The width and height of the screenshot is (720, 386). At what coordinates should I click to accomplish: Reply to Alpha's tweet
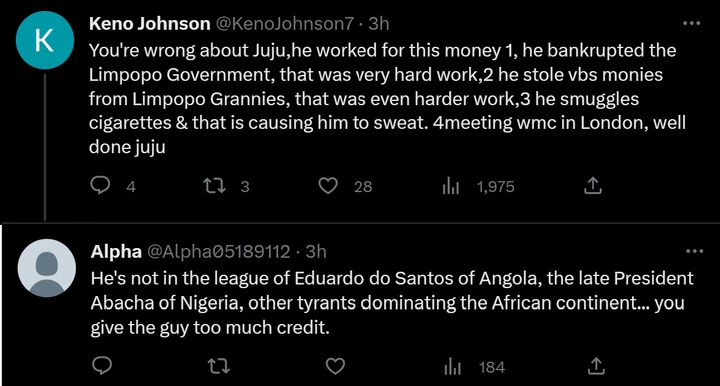click(102, 366)
